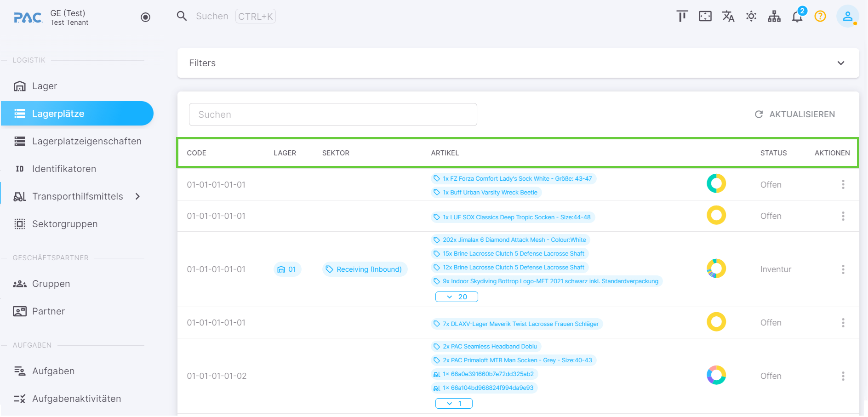Sort by LAGER column header
This screenshot has width=868, height=417.
(x=285, y=153)
